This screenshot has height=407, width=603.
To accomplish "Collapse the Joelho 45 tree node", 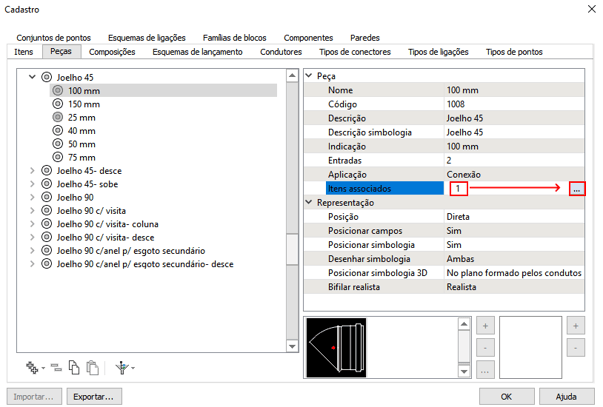I will 32,76.
